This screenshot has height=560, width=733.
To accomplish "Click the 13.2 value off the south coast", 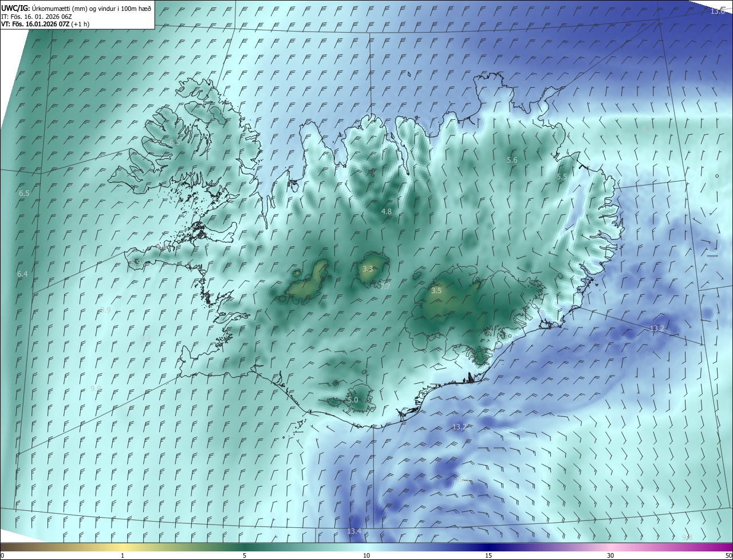I will tap(459, 427).
